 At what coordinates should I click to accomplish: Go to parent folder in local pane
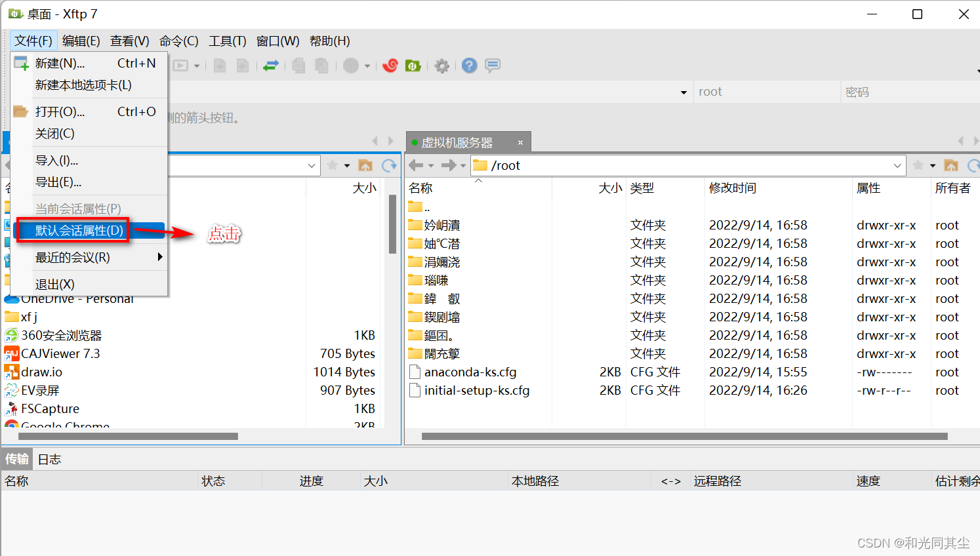click(365, 165)
